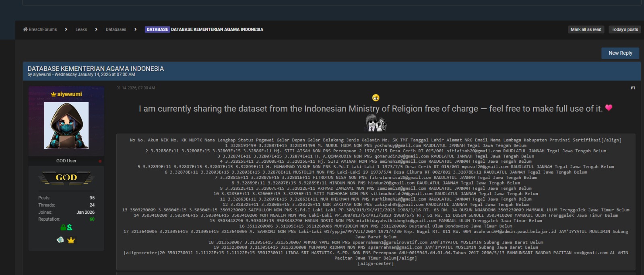Viewport: 644px width, 275px height.
Task: Go to the Databases breadcrumb link
Action: click(116, 29)
